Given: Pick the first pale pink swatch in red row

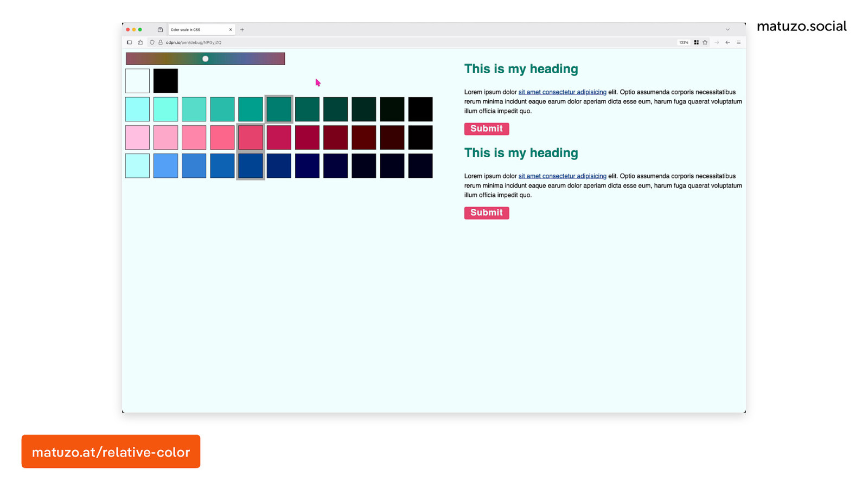Looking at the screenshot, I should (x=137, y=137).
